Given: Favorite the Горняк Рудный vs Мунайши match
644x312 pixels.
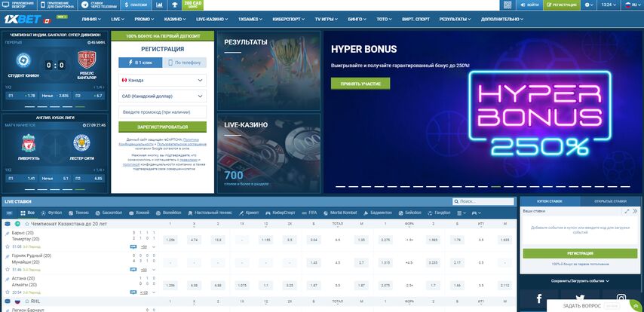Looking at the screenshot, I should tap(8, 270).
